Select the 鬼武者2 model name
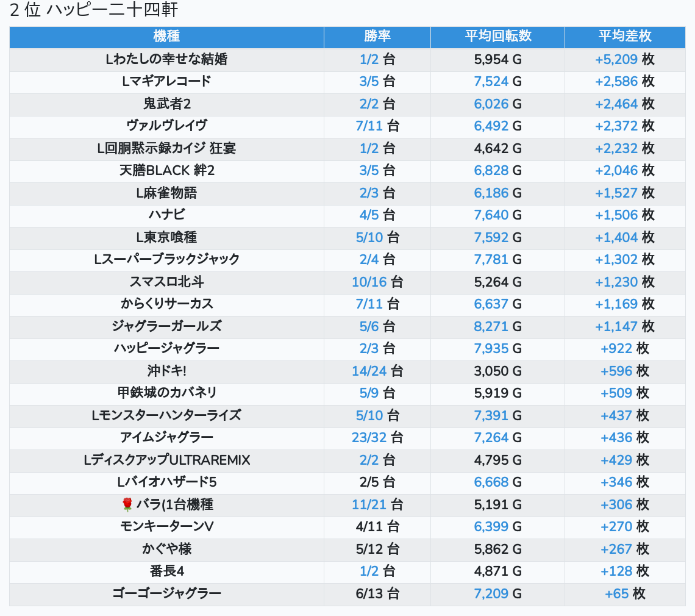Image resolution: width=695 pixels, height=616 pixels. click(166, 104)
